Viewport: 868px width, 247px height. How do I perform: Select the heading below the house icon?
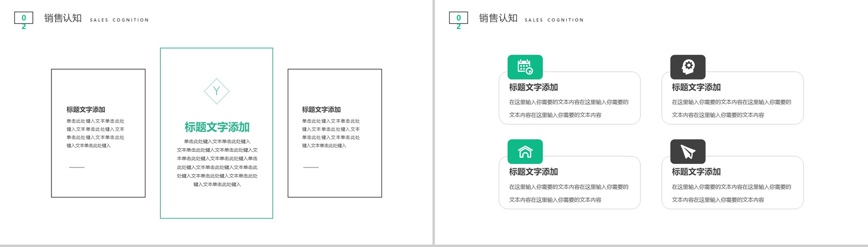pyautogui.click(x=533, y=172)
